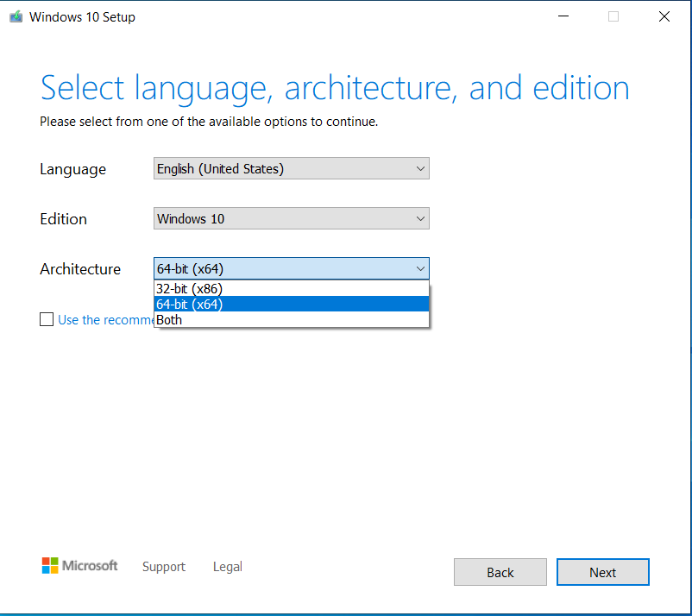Click the Windows 10 Setup title icon
This screenshot has width=692, height=616.
[16, 16]
